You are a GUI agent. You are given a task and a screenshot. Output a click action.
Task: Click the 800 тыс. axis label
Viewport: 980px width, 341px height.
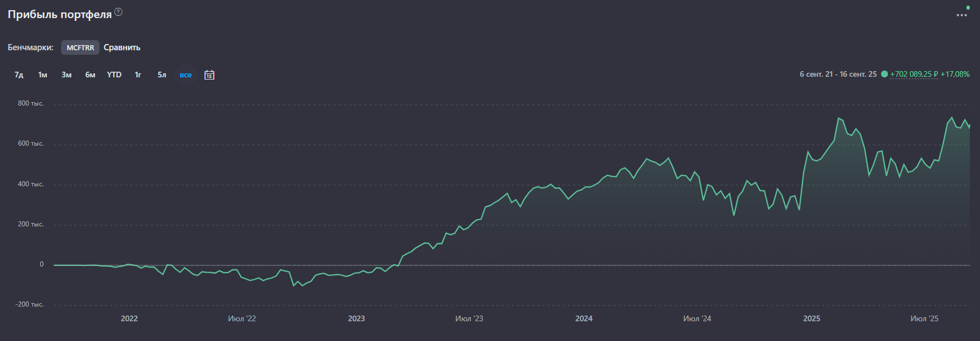[x=31, y=103]
